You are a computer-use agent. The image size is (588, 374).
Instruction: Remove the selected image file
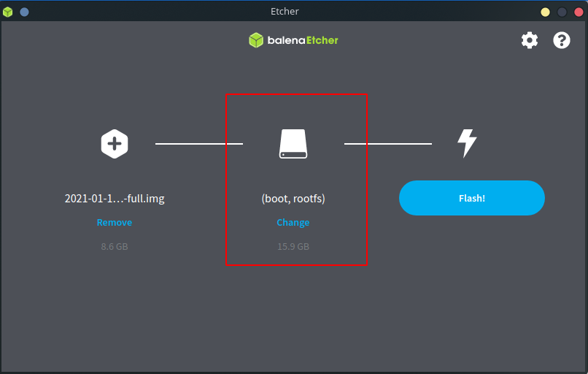tap(115, 222)
